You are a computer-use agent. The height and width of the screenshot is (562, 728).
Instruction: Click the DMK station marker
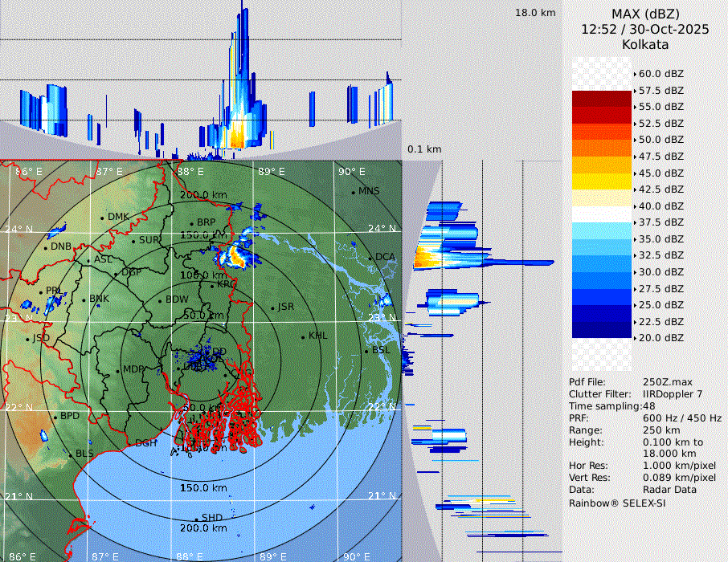[x=102, y=218]
